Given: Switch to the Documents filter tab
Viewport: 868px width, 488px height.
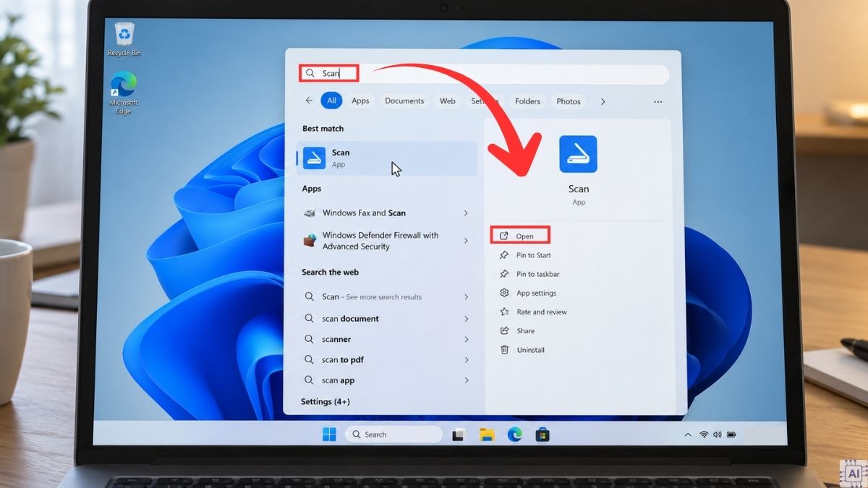Looking at the screenshot, I should click(x=404, y=101).
